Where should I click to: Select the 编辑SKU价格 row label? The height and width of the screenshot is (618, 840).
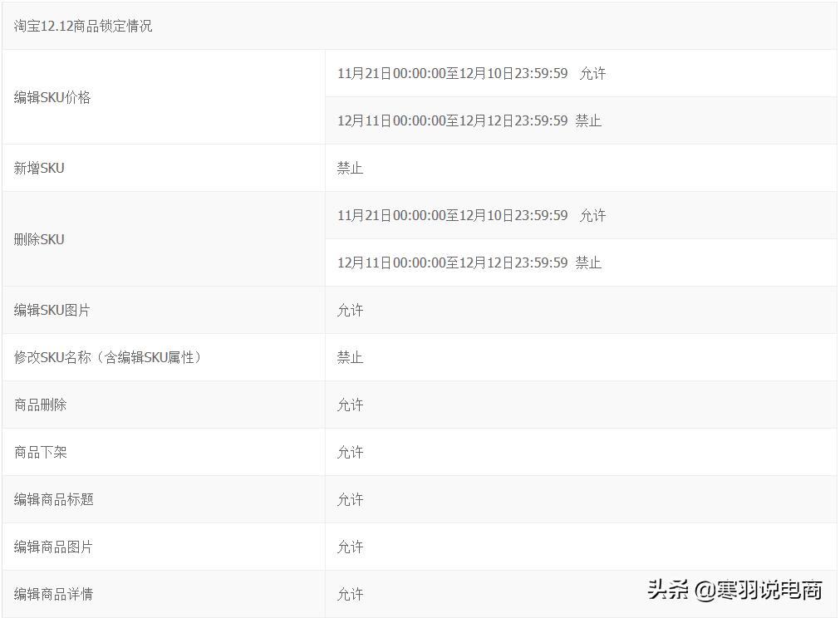[52, 97]
